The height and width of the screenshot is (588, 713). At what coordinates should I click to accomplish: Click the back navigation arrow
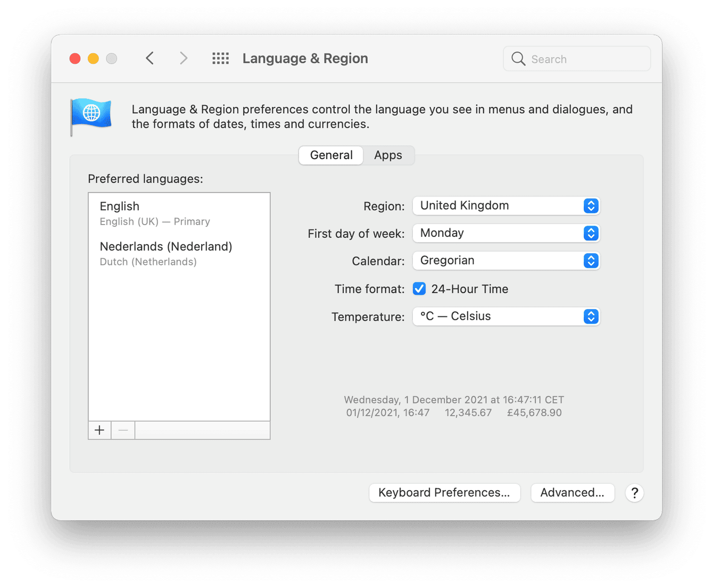(x=150, y=58)
